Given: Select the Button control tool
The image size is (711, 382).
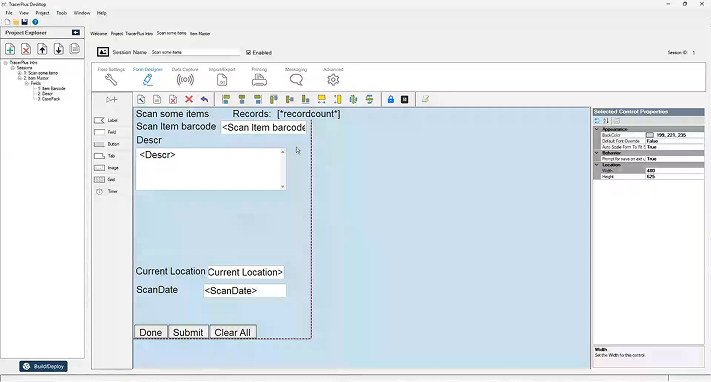Looking at the screenshot, I should 107,144.
